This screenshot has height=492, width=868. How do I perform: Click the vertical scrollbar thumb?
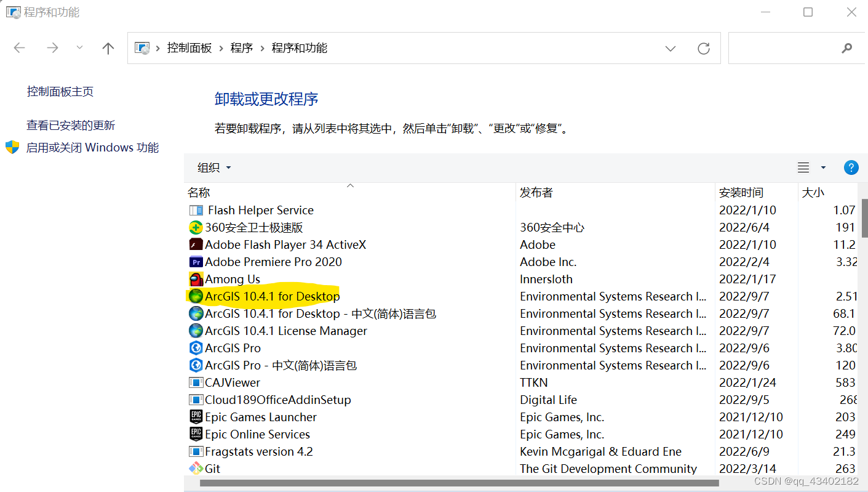pyautogui.click(x=864, y=218)
